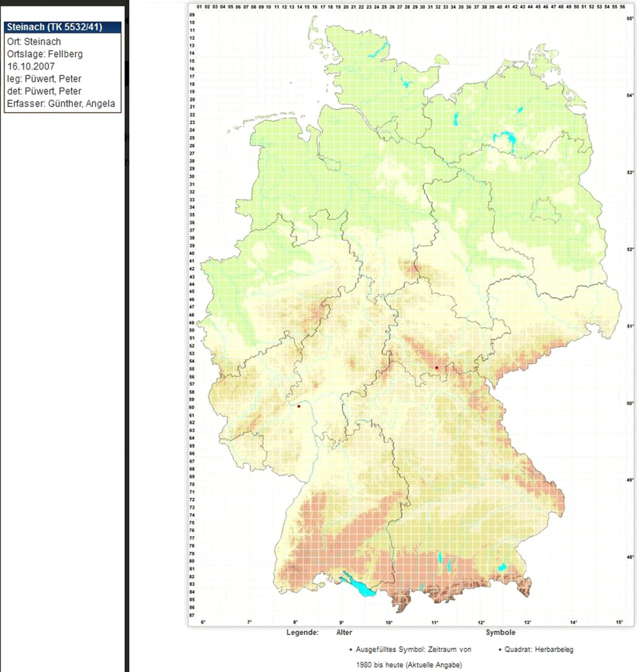Image resolution: width=637 pixels, height=672 pixels.
Task: Click the date 16.10.2007
Action: (x=31, y=66)
